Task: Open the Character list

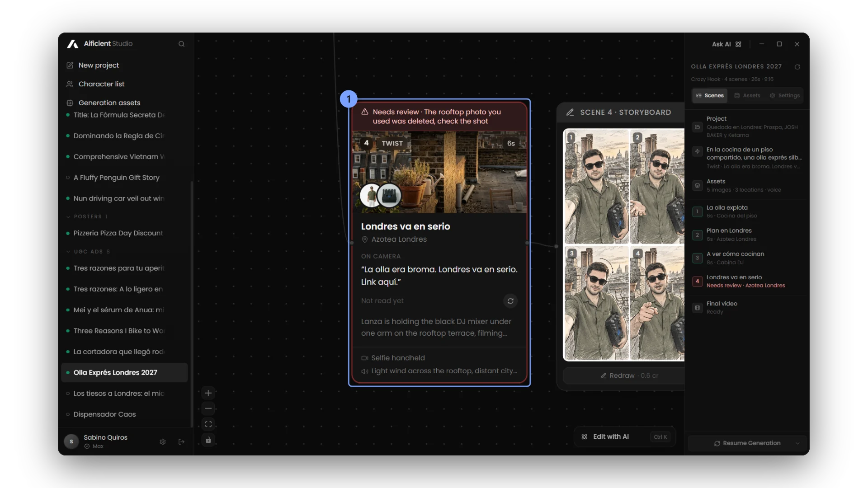Action: click(95, 84)
